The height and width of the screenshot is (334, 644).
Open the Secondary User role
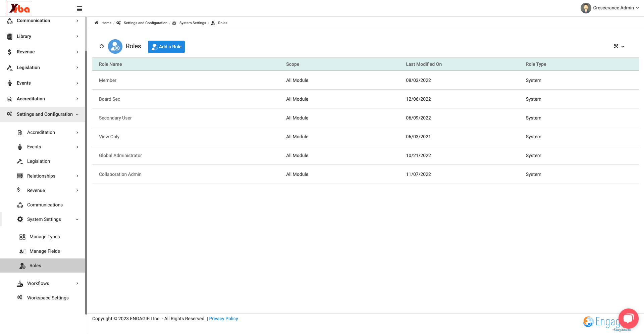tap(115, 118)
